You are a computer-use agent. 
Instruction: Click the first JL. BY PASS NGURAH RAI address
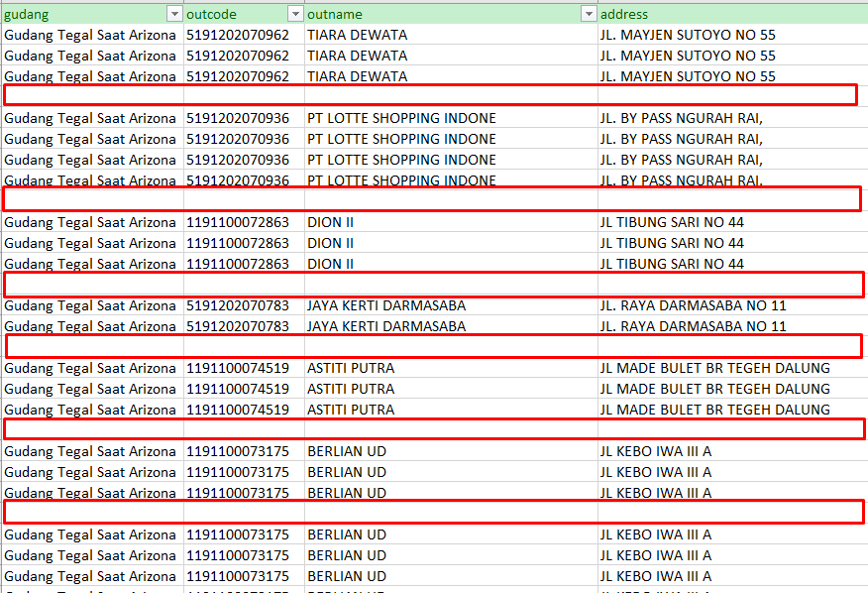point(682,118)
